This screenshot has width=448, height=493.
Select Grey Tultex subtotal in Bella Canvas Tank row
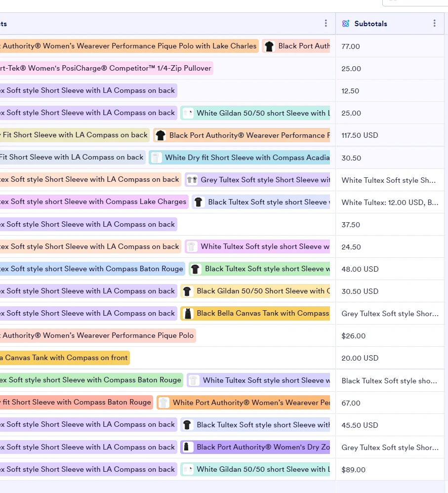click(390, 314)
